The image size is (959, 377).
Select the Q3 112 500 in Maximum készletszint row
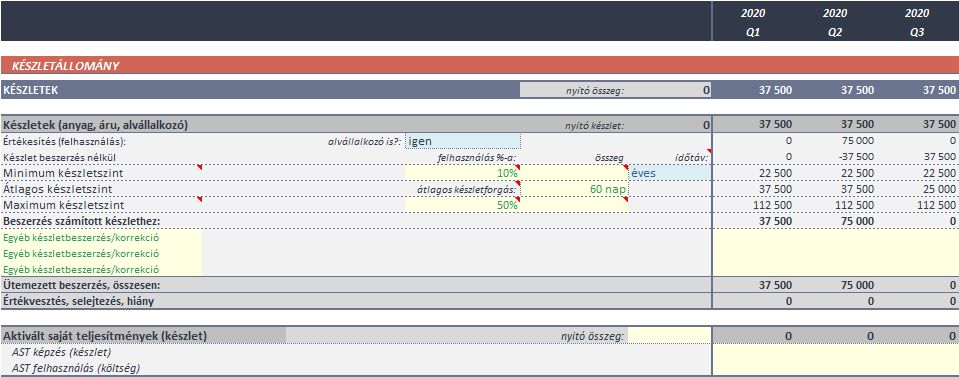936,205
